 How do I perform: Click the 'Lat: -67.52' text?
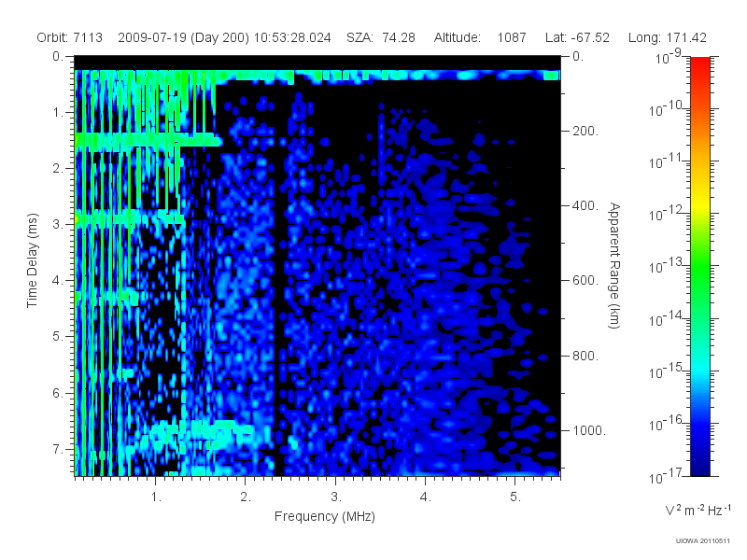click(577, 37)
